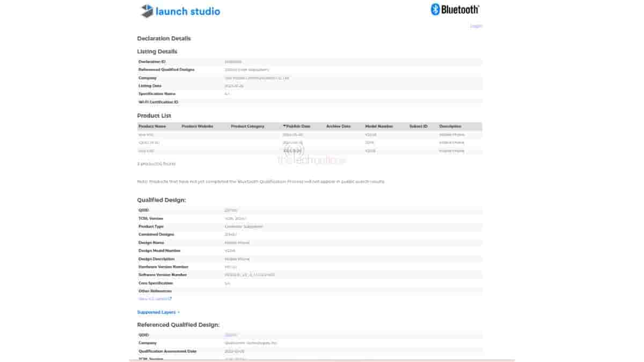This screenshot has width=644, height=362.
Task: Sort table by Archive Date column
Action: [338, 127]
